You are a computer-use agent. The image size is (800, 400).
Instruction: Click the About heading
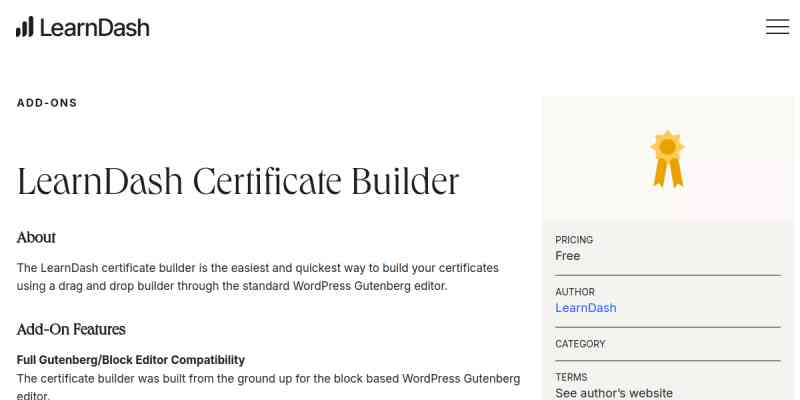36,237
